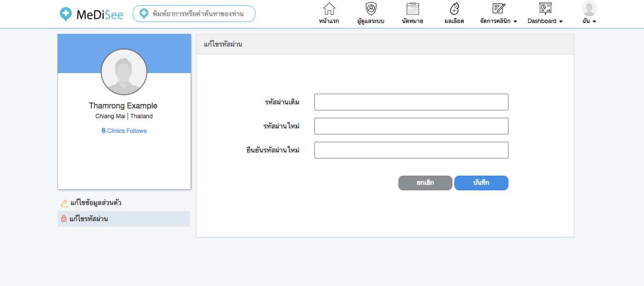Click the MeDiSee logo icon
The width and height of the screenshot is (644, 286).
coord(65,14)
